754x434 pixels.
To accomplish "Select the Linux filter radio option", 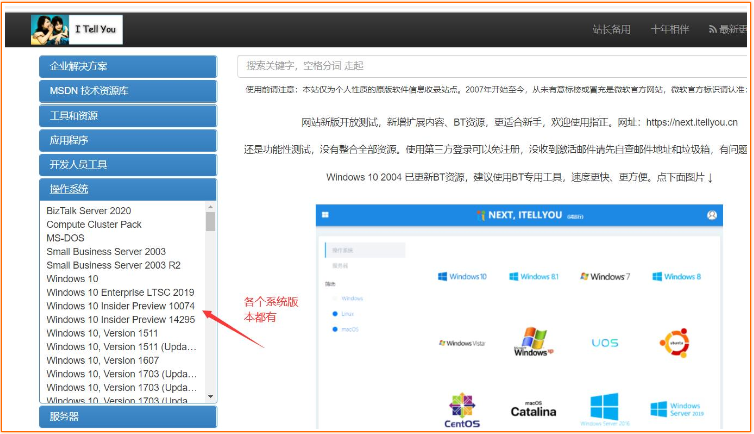I will (334, 313).
